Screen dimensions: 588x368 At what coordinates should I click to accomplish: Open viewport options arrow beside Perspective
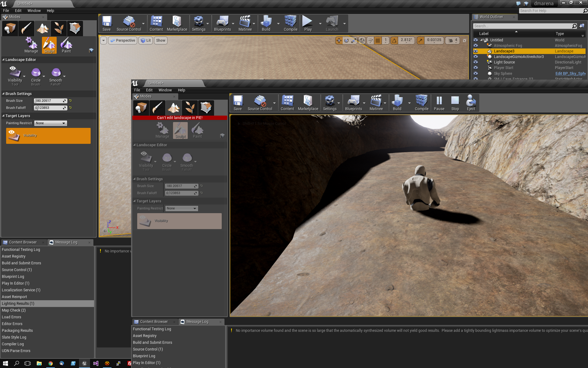(x=104, y=40)
